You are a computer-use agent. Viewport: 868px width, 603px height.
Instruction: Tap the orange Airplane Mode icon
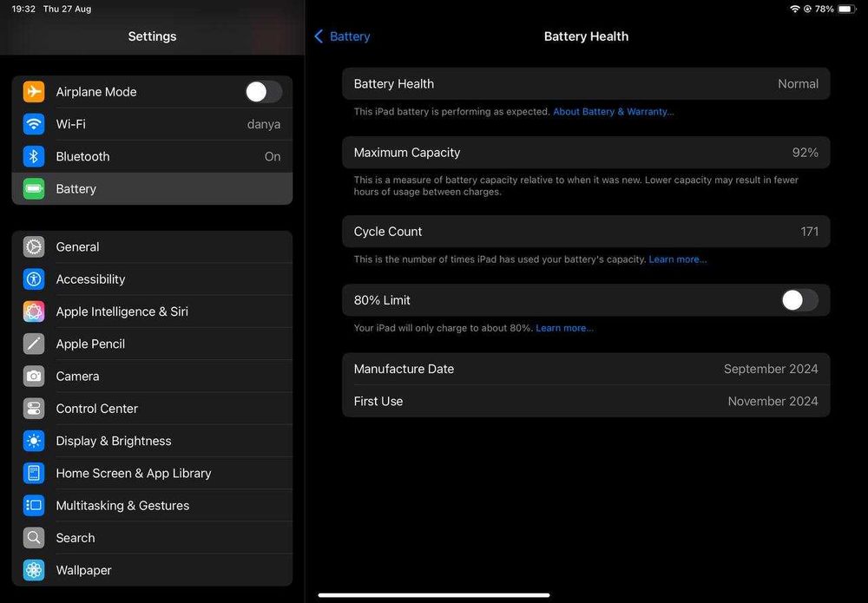pyautogui.click(x=34, y=92)
